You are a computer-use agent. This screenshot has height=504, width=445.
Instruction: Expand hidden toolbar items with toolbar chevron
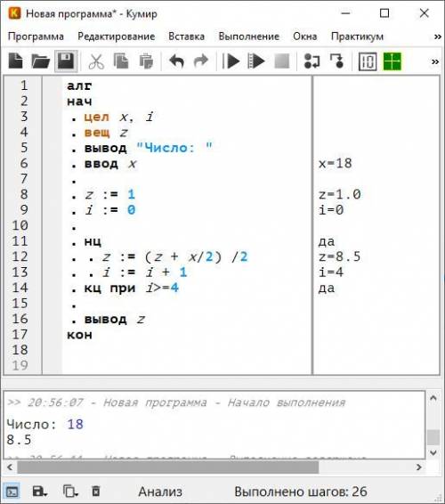pos(435,61)
